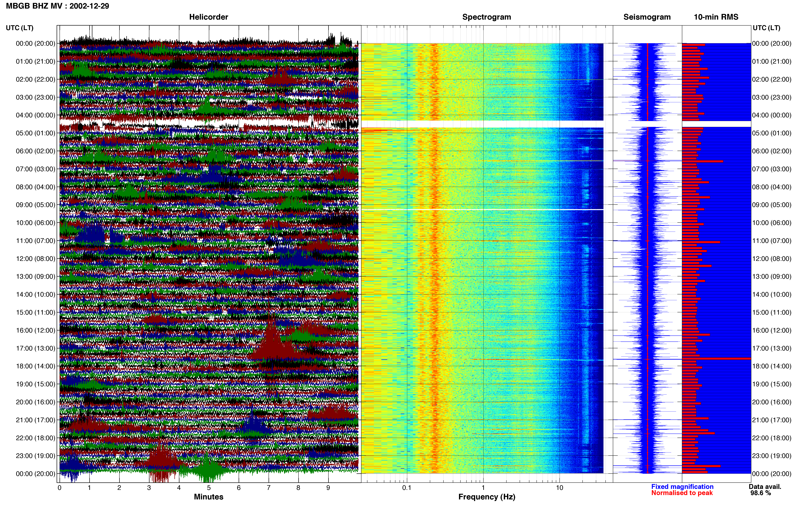Click the left '09:00 (05:00)' time label

point(36,205)
